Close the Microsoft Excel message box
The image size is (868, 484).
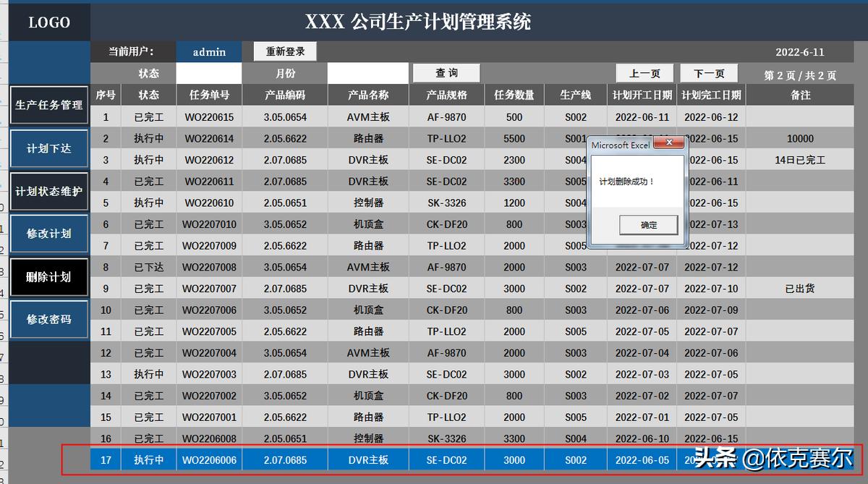(x=669, y=143)
